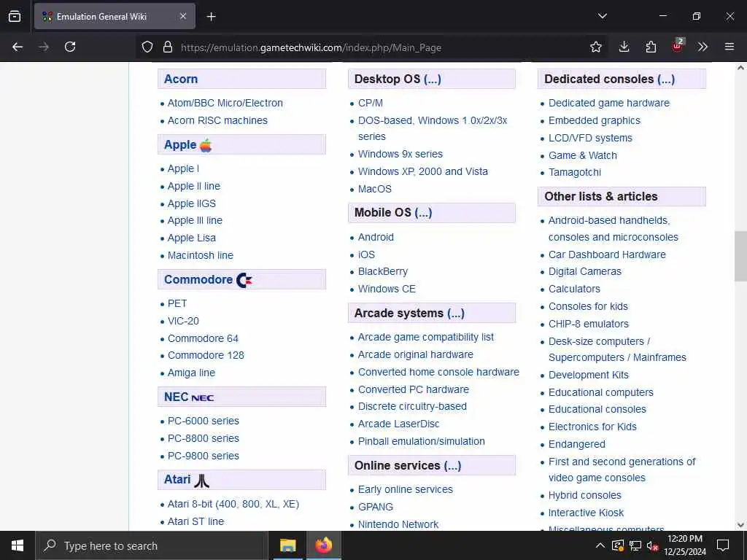Screen dimensions: 747x560
Task: Click the Apple logo icon
Action: (206, 145)
